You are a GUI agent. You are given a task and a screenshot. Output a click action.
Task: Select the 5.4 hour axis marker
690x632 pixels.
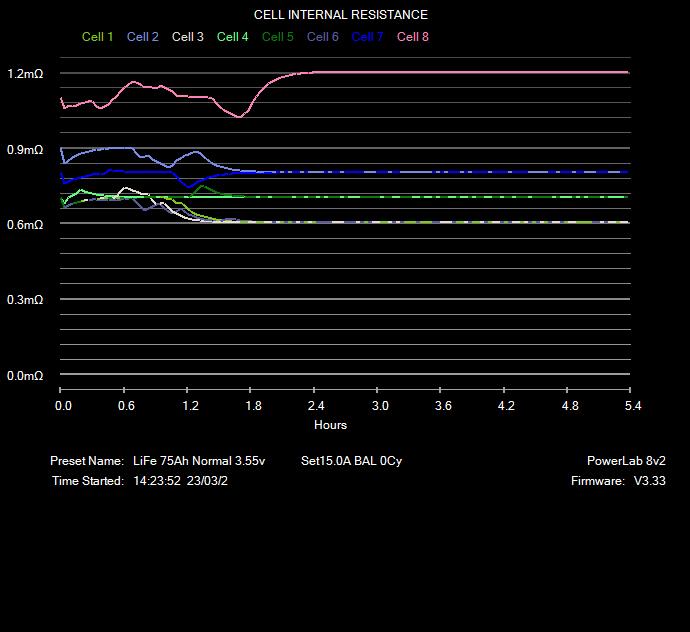coord(632,406)
